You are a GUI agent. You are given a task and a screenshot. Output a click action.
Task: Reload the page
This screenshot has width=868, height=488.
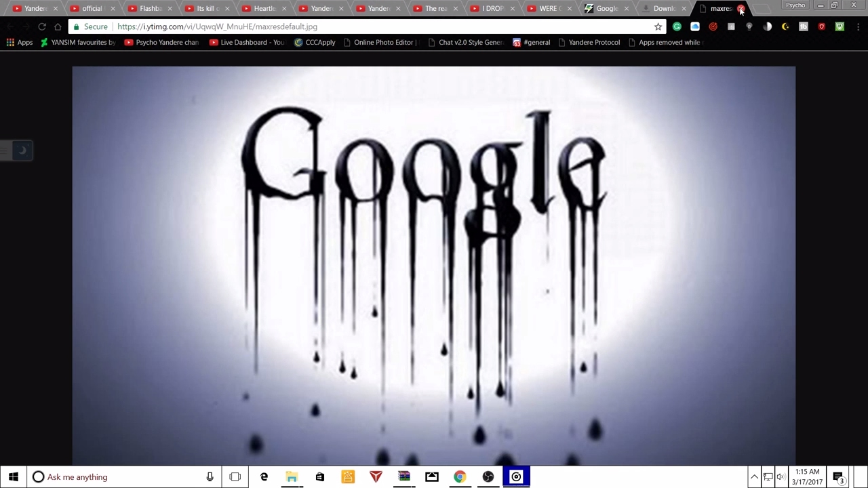coord(42,26)
